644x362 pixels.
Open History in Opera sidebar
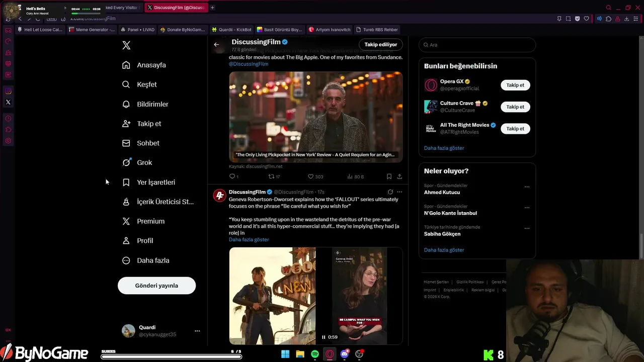click(x=8, y=119)
